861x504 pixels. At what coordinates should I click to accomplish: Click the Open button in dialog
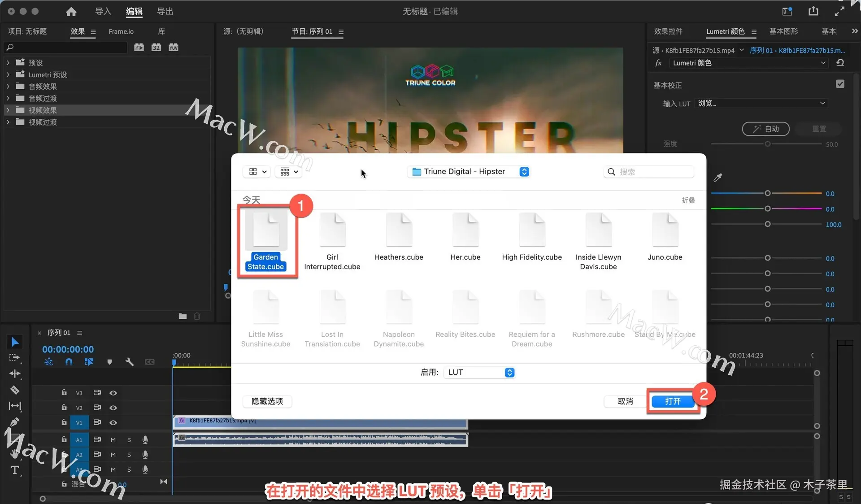(672, 401)
